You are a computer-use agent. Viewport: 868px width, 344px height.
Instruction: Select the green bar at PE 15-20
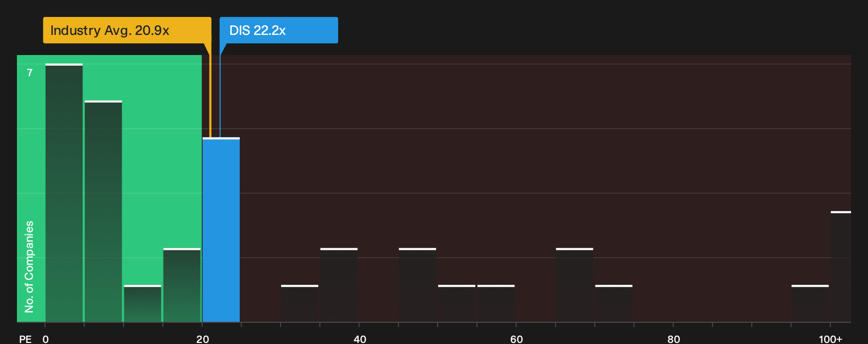pos(182,285)
